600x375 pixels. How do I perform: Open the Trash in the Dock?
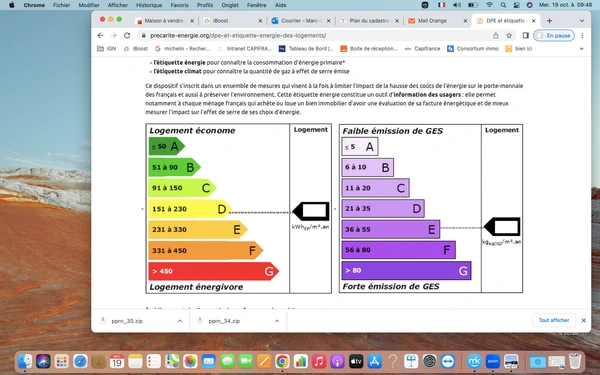(x=574, y=361)
